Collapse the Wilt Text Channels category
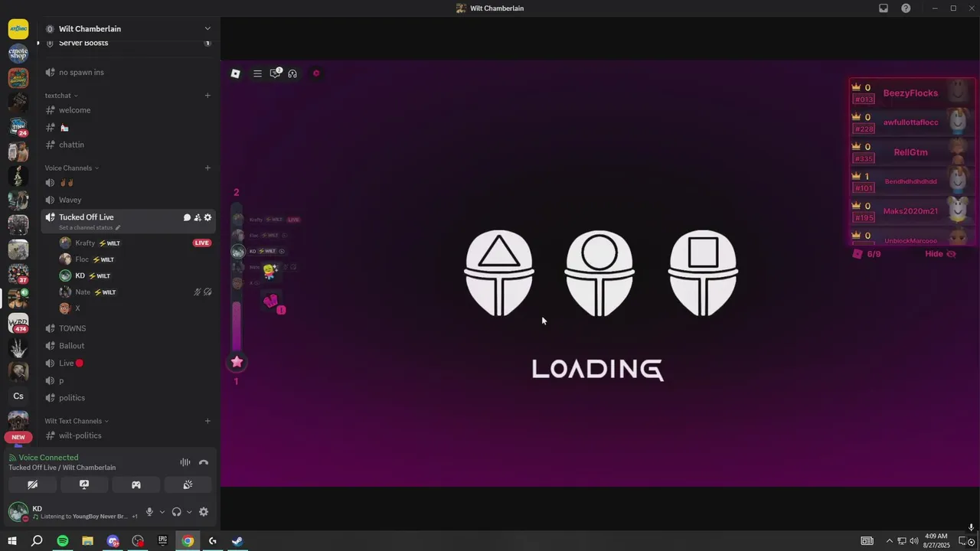This screenshot has width=980, height=551. click(77, 421)
